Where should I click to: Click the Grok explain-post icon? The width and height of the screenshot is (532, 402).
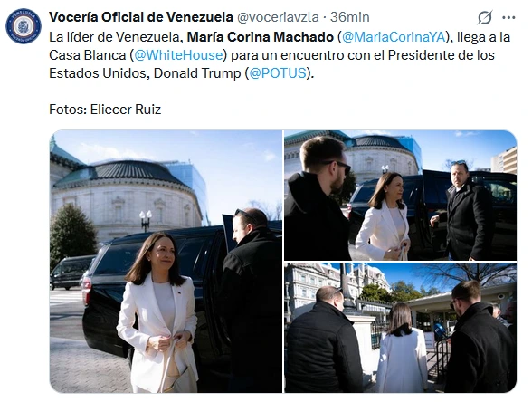pyautogui.click(x=485, y=17)
